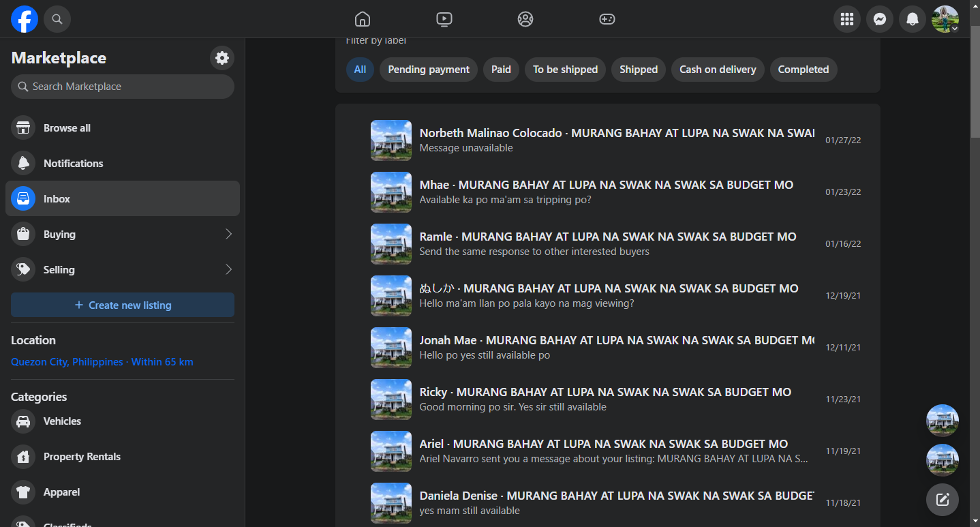Open Ricky conversation listing thumbnail
This screenshot has height=527, width=980.
pos(391,400)
